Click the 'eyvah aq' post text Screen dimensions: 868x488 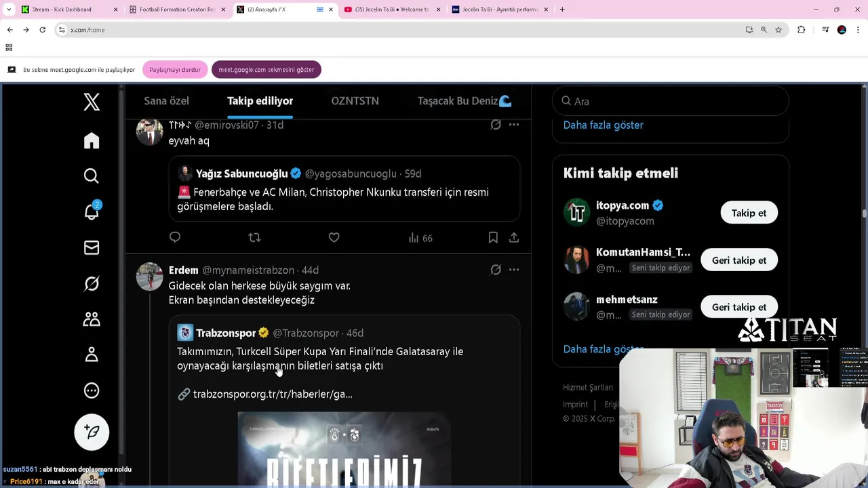pyautogui.click(x=189, y=141)
